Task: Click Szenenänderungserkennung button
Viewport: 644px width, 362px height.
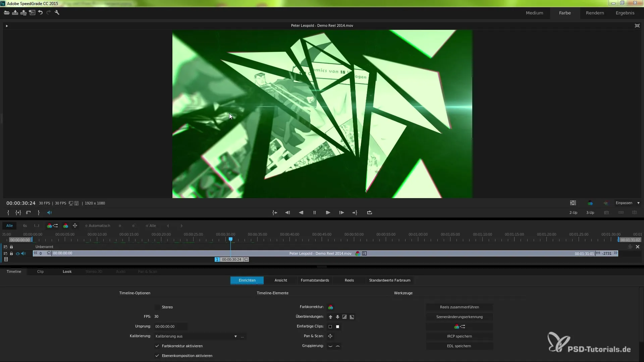Action: pyautogui.click(x=459, y=317)
